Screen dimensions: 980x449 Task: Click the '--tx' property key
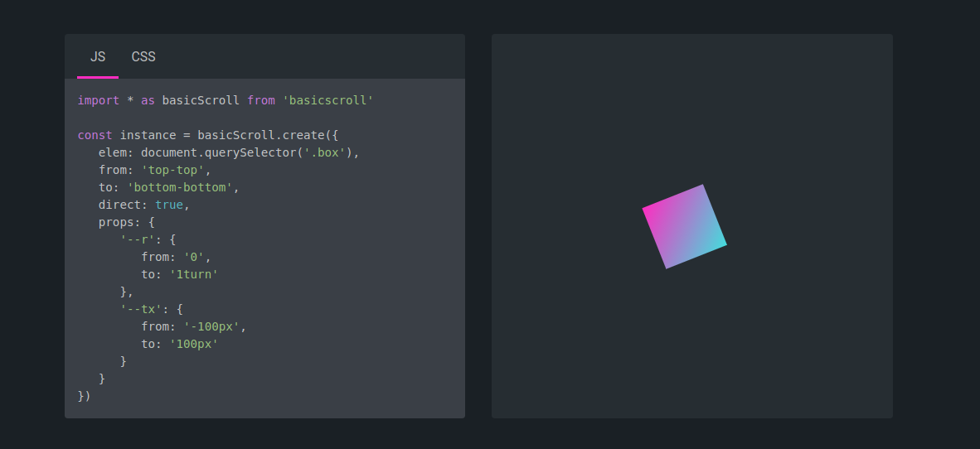(x=141, y=309)
